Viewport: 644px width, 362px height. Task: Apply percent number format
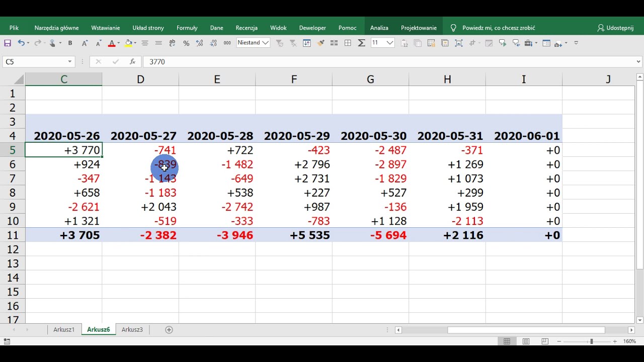186,43
